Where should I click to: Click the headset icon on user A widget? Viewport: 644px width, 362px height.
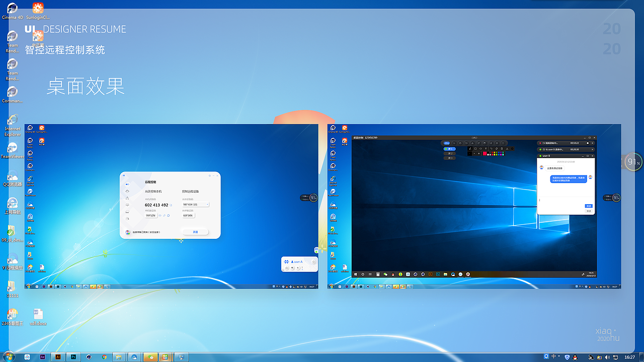coord(287,268)
